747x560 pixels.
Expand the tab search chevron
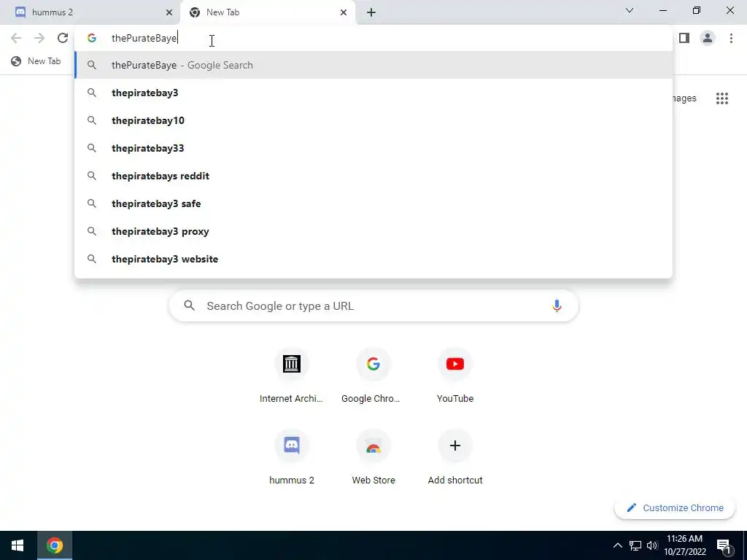point(630,10)
